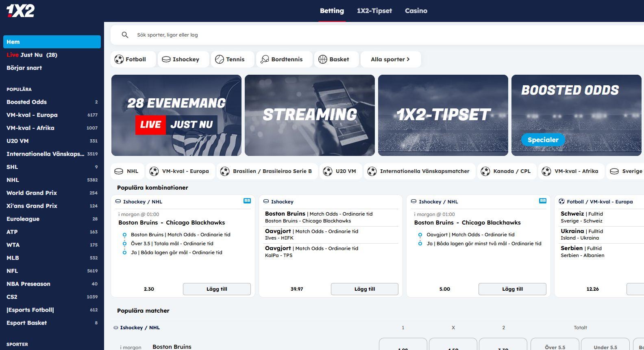Screen dimensions: 644x350
Task: Click the search field for sports and teams
Action: [x=377, y=35]
